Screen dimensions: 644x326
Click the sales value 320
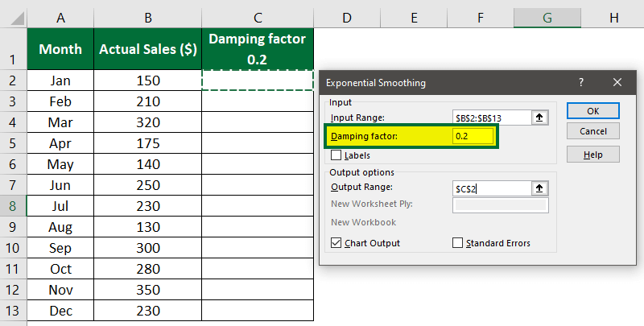tap(148, 122)
